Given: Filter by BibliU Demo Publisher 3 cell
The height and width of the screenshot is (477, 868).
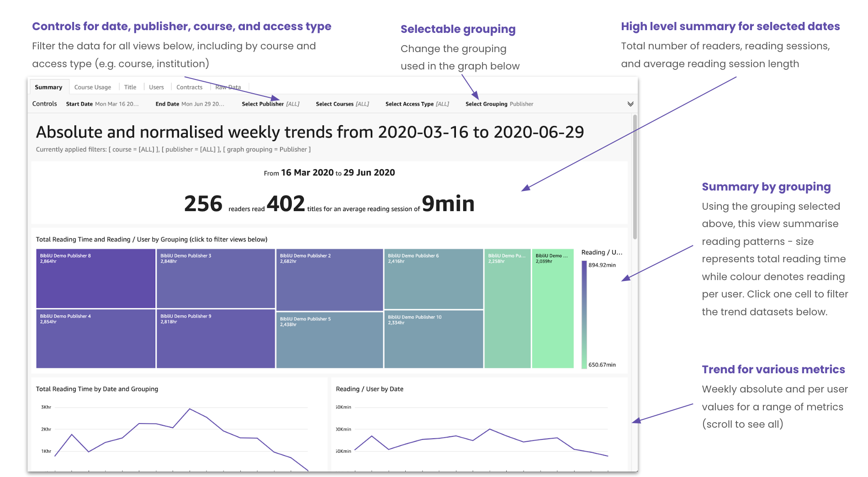Looking at the screenshot, I should 216,278.
